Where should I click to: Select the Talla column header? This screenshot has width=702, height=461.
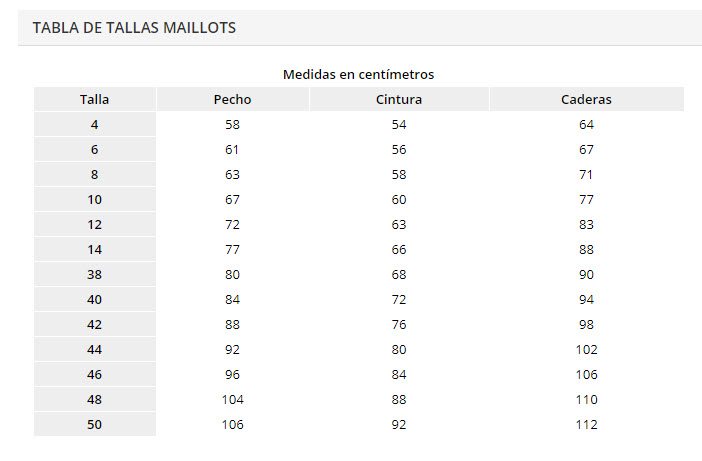point(94,99)
